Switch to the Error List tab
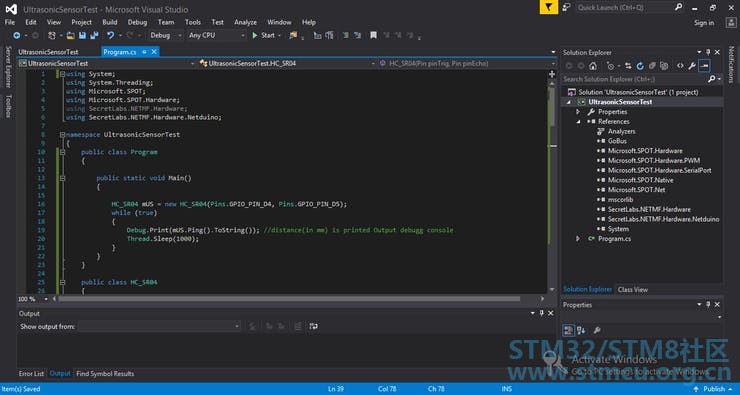Screen dimensions: 740x395 pyautogui.click(x=31, y=374)
